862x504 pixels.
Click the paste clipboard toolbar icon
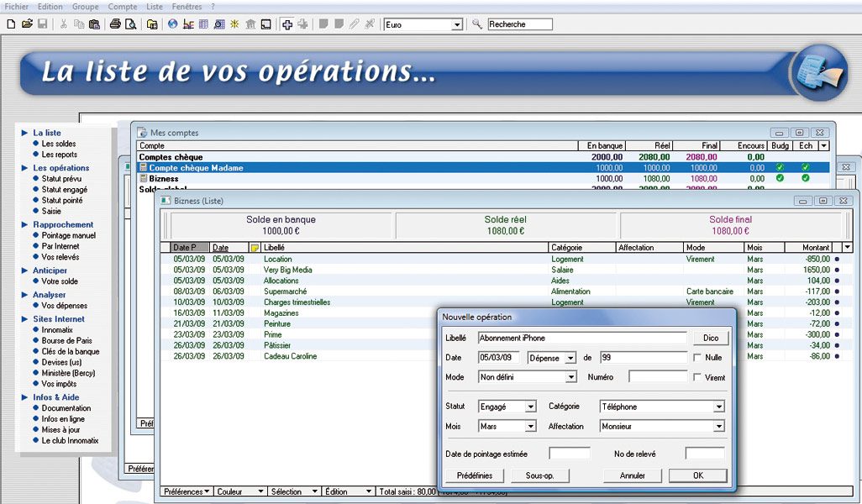pyautogui.click(x=95, y=24)
